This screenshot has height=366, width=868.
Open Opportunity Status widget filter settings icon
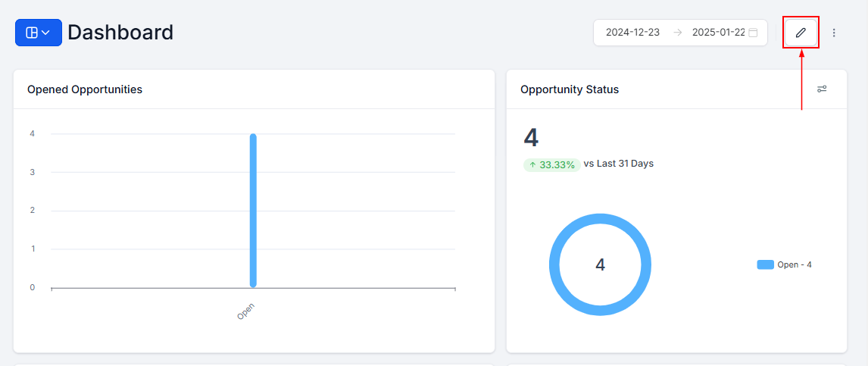click(x=822, y=89)
